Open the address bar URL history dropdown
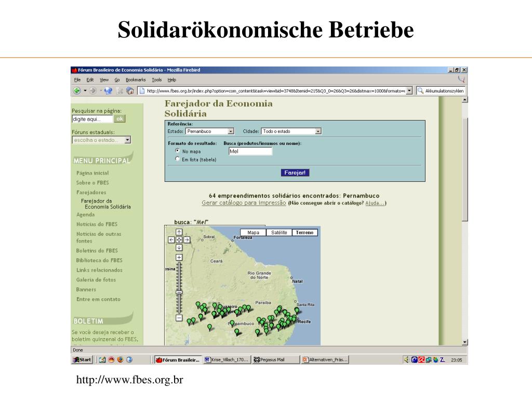 tap(409, 90)
